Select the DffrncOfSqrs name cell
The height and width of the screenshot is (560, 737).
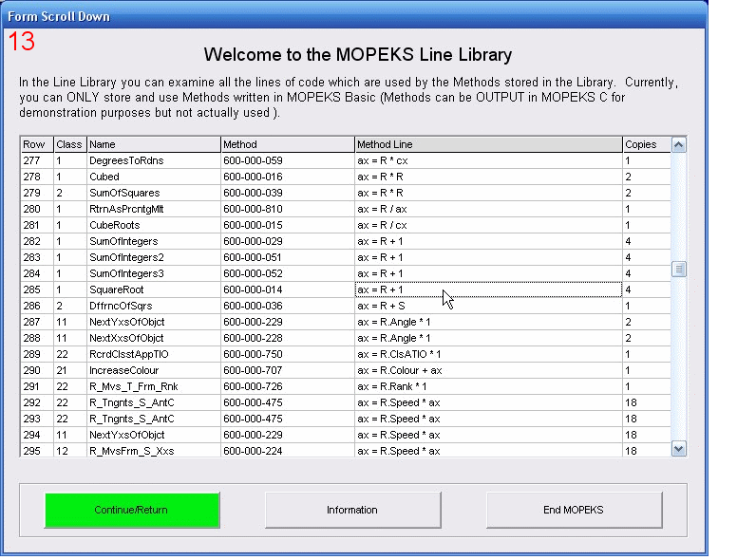154,306
